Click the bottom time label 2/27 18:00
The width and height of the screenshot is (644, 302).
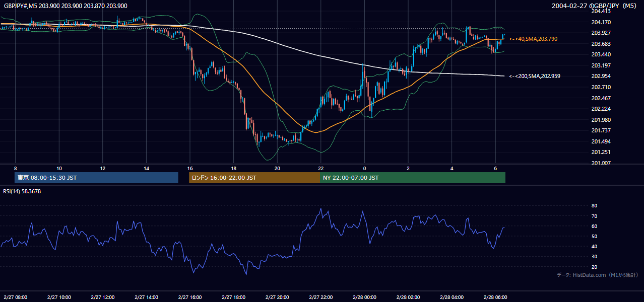tap(233, 297)
